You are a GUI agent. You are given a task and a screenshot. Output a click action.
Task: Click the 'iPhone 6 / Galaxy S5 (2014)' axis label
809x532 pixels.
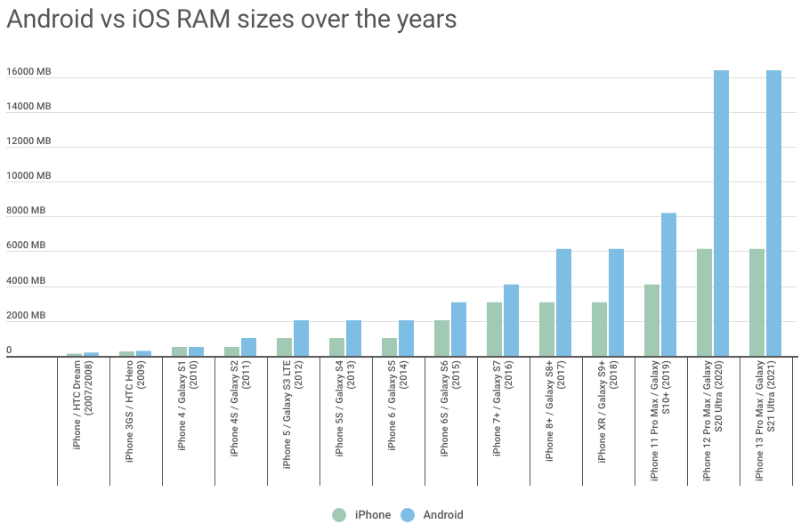(399, 405)
